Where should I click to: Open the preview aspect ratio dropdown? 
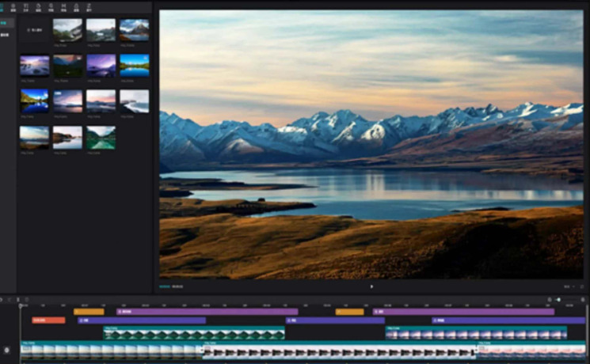tap(569, 286)
